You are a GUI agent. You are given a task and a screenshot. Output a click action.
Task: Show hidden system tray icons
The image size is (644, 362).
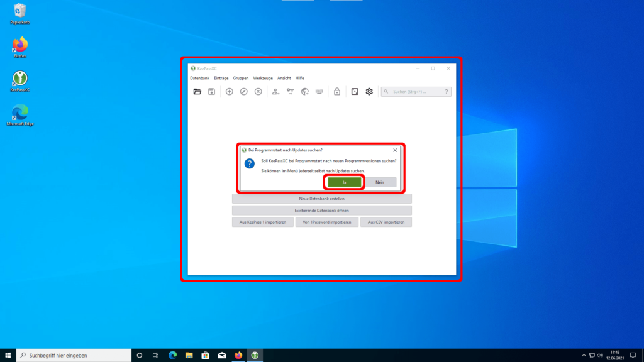click(x=584, y=356)
